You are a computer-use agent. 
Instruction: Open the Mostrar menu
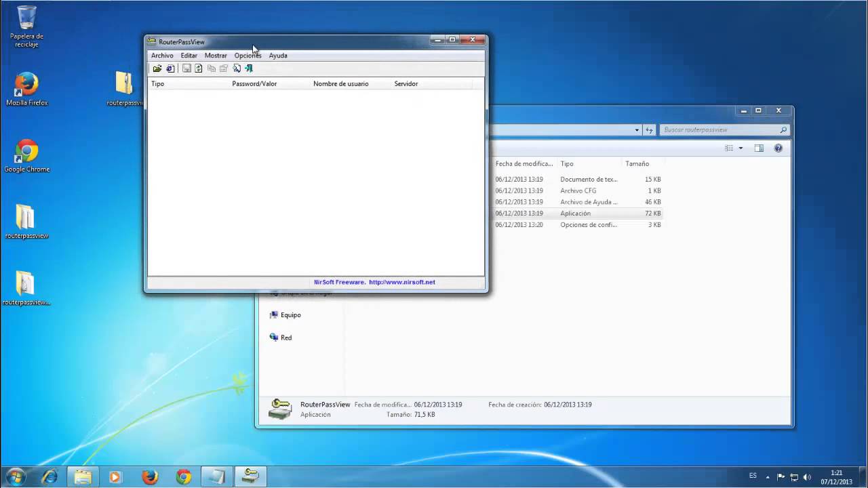pos(216,56)
